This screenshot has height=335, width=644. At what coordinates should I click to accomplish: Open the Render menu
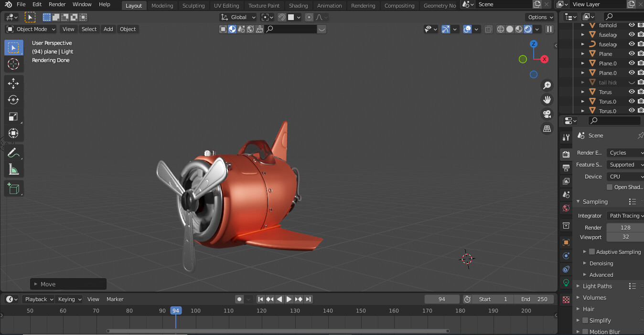pos(57,4)
